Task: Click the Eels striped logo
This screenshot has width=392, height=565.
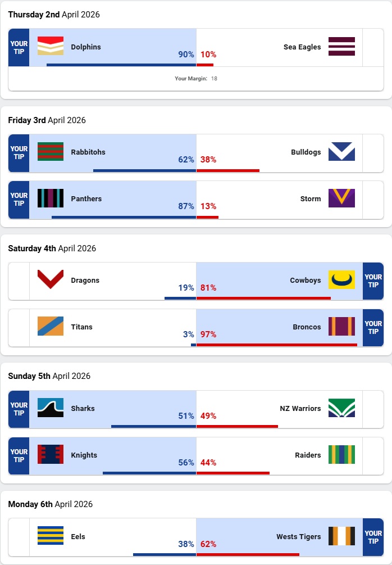Action: coord(51,536)
